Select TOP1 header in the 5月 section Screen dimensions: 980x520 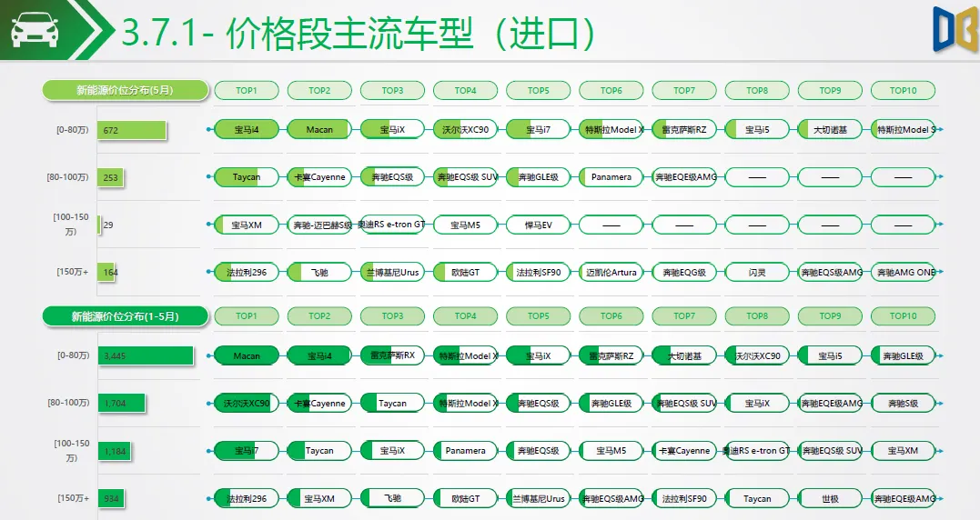247,91
